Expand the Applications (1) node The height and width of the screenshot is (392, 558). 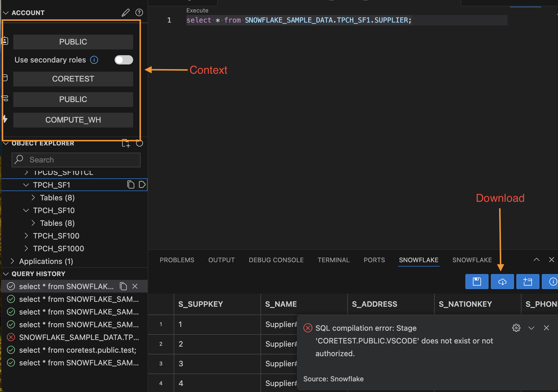12,261
